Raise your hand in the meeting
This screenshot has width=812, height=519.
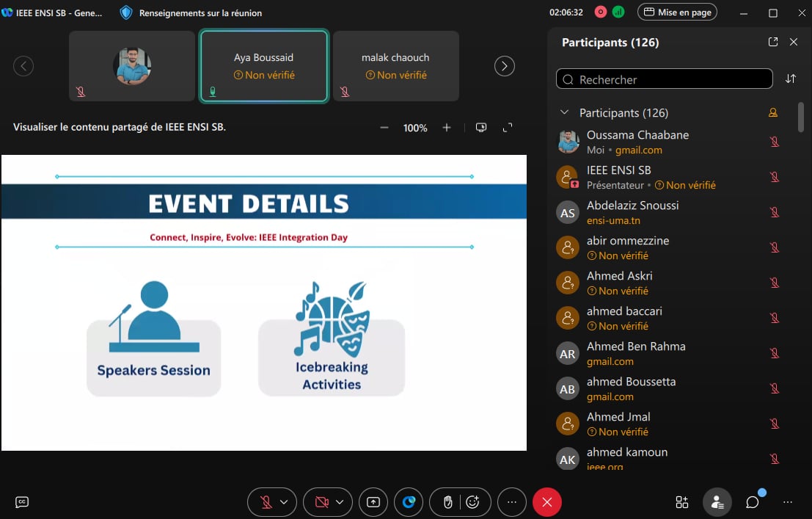pyautogui.click(x=448, y=502)
